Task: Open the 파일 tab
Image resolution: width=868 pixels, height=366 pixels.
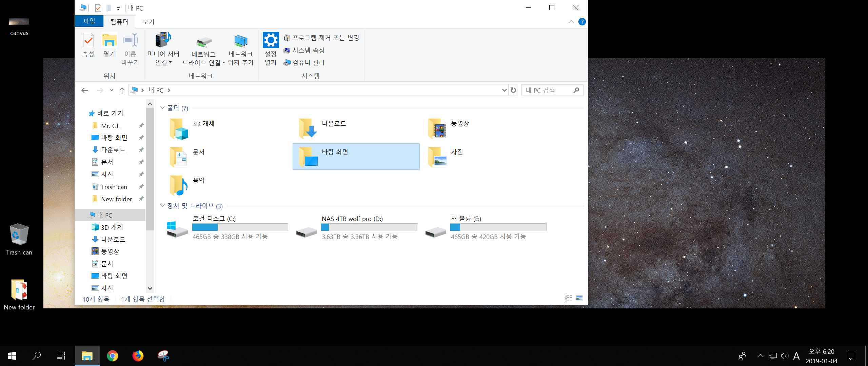Action: tap(89, 21)
